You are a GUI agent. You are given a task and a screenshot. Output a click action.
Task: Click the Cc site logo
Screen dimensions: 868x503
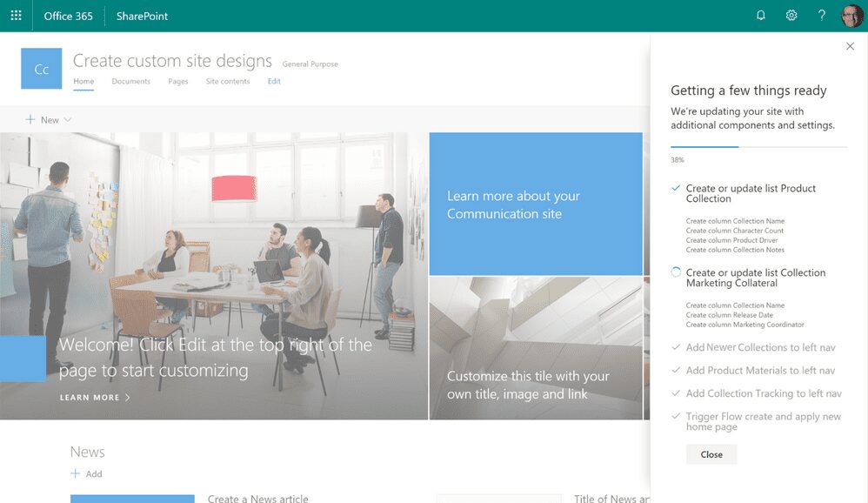pos(41,69)
